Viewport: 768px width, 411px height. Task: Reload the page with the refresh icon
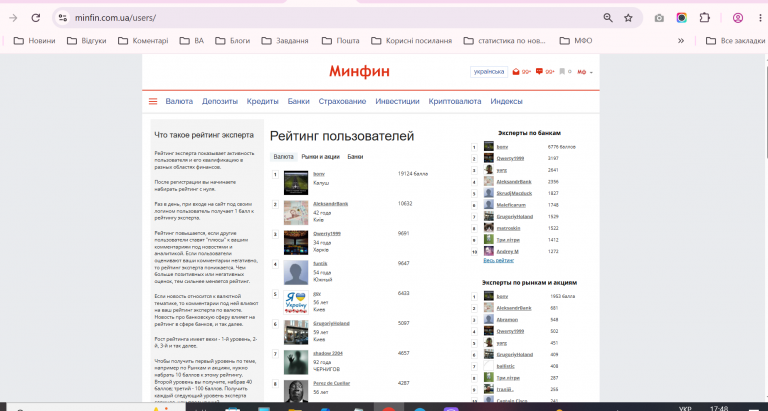pyautogui.click(x=35, y=18)
